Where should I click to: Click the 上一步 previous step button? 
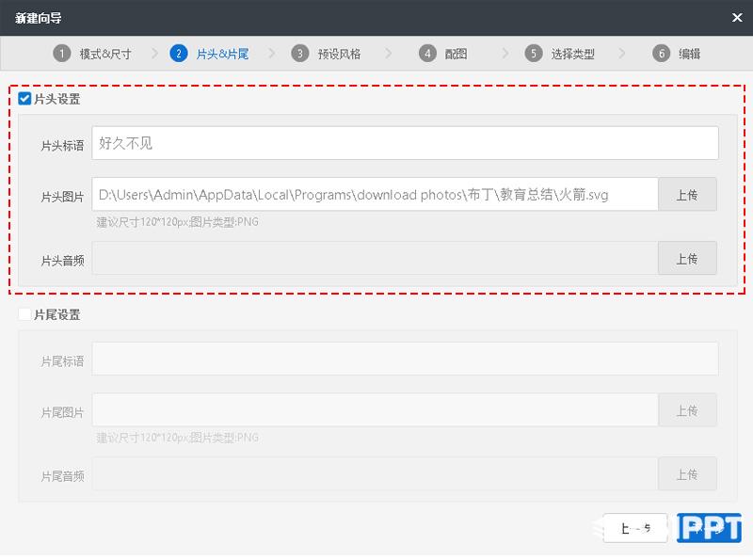coord(634,528)
